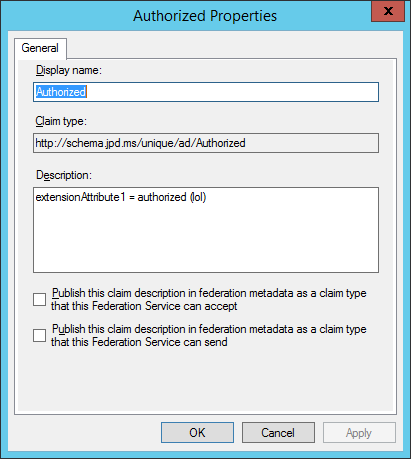Click the 'Claim type:' label

tap(61, 121)
